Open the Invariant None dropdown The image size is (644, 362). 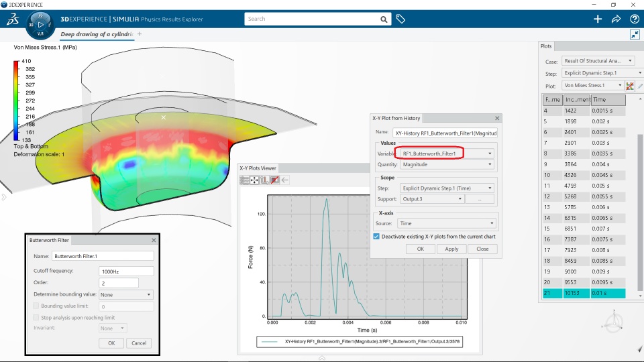click(113, 328)
